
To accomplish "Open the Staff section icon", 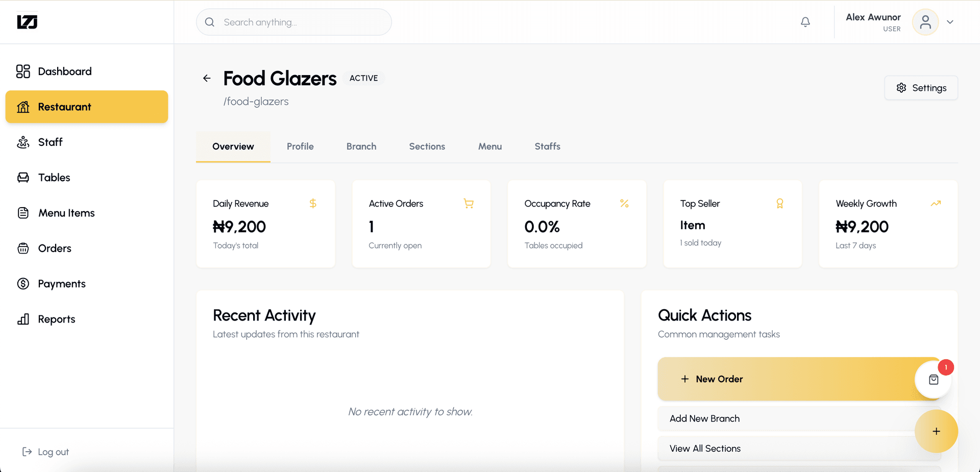I will (23, 142).
